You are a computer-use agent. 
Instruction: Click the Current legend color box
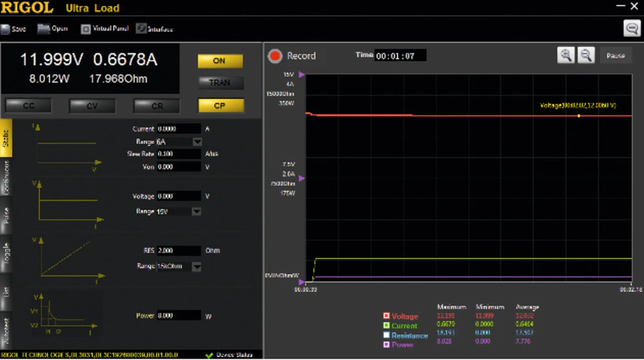386,326
